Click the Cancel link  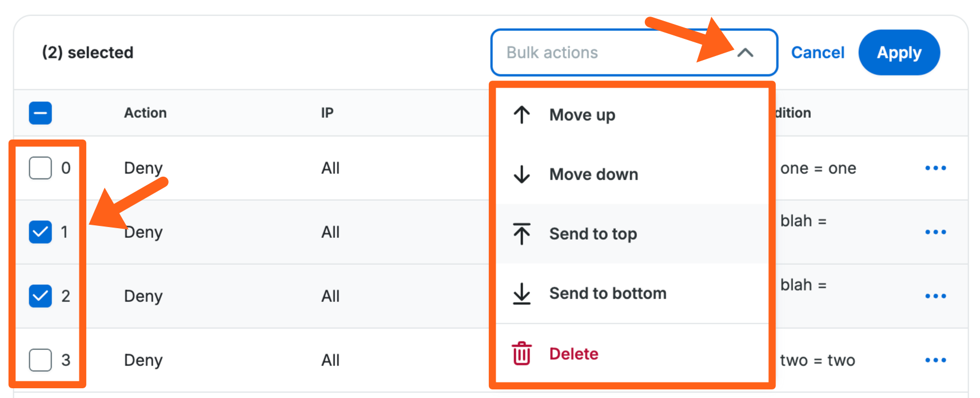tap(817, 53)
